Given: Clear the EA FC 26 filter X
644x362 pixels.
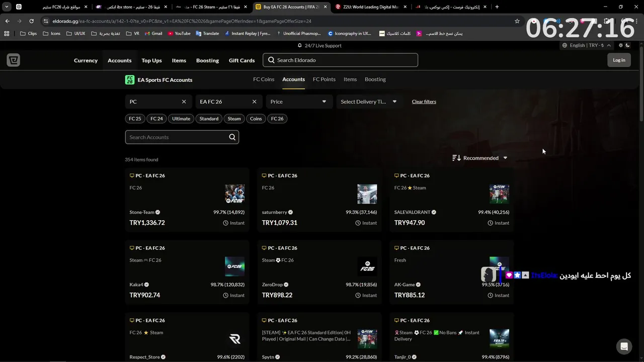Looking at the screenshot, I should click(x=254, y=102).
